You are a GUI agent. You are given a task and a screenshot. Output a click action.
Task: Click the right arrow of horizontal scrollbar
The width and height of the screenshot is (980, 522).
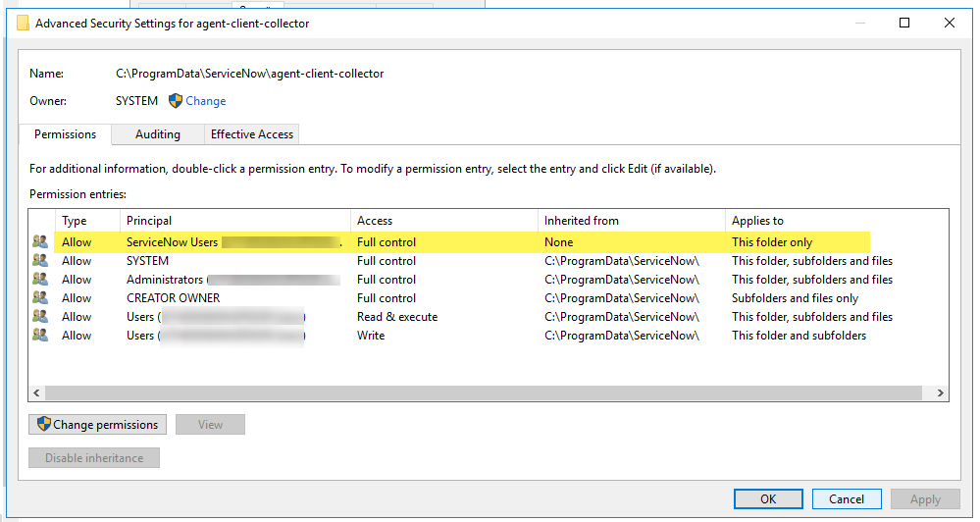point(940,392)
